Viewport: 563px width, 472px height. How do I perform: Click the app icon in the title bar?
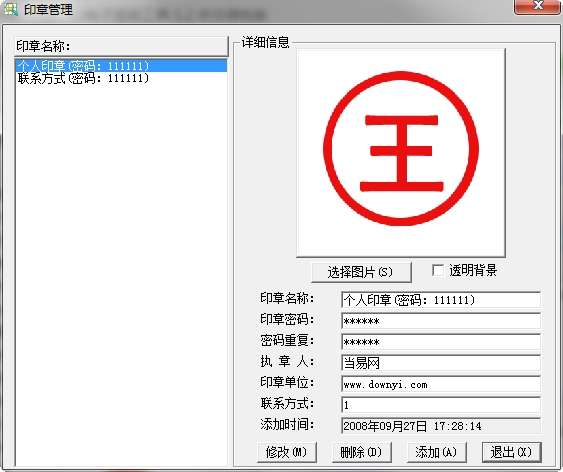(x=10, y=9)
